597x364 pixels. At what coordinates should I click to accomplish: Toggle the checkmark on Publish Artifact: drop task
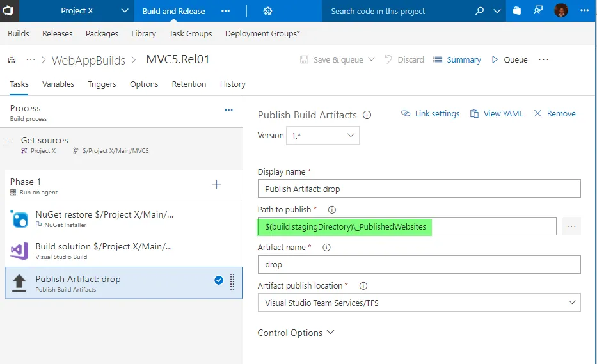(219, 280)
